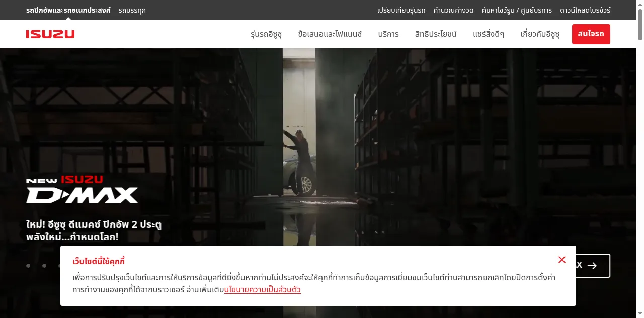Image resolution: width=644 pixels, height=318 pixels.
Task: Click the New Isuzu D-MAX logo
Action: (82, 190)
